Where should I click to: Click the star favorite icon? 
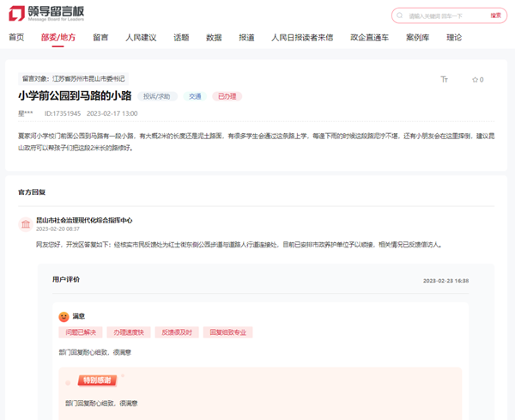475,80
